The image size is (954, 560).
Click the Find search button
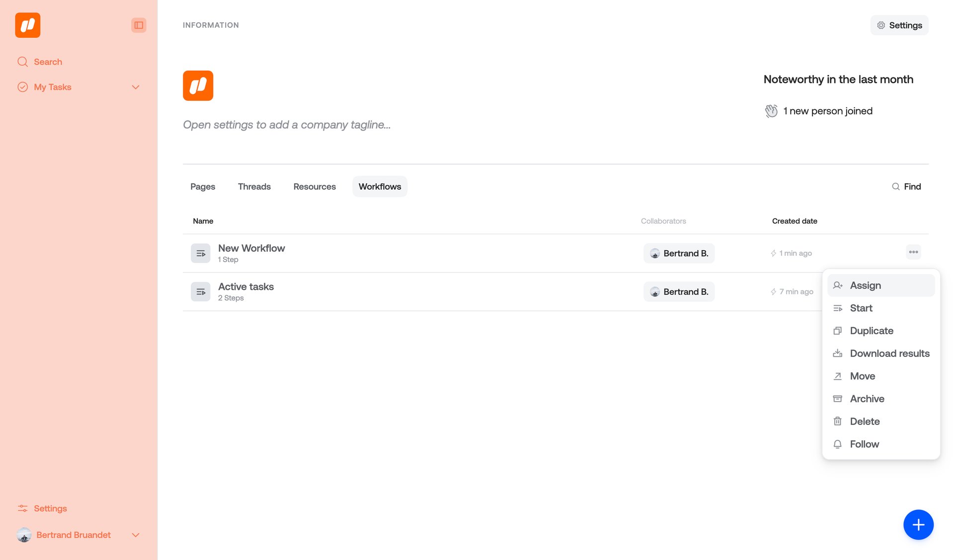906,187
